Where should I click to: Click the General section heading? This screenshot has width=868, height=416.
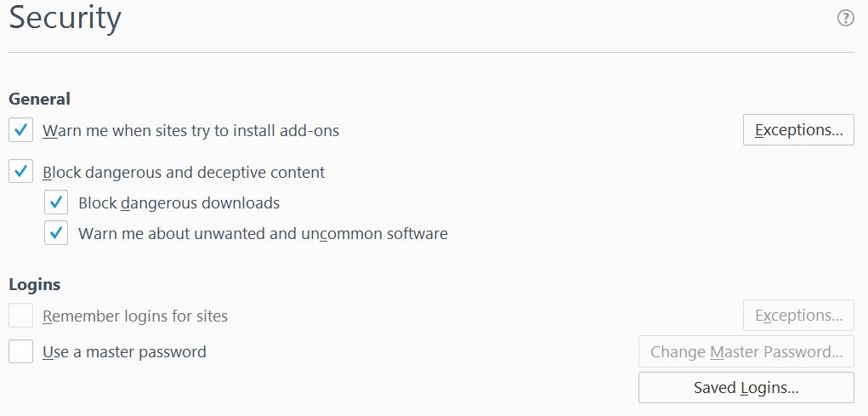(x=39, y=100)
